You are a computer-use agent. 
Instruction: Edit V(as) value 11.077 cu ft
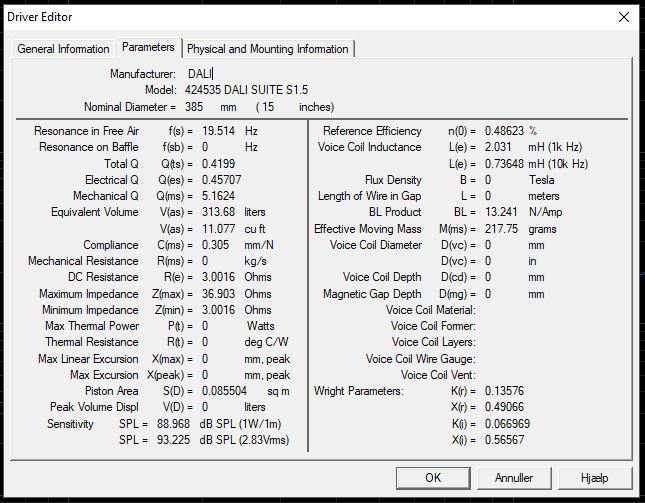point(218,229)
